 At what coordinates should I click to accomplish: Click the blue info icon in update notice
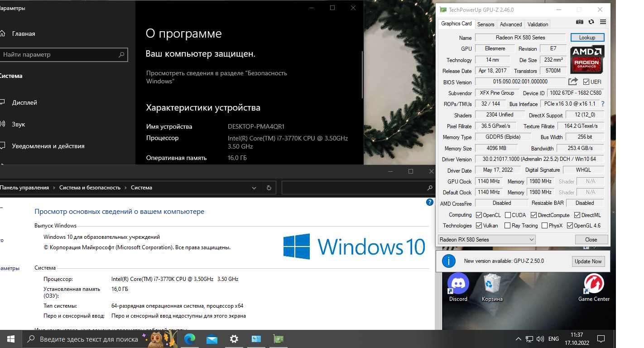(448, 261)
